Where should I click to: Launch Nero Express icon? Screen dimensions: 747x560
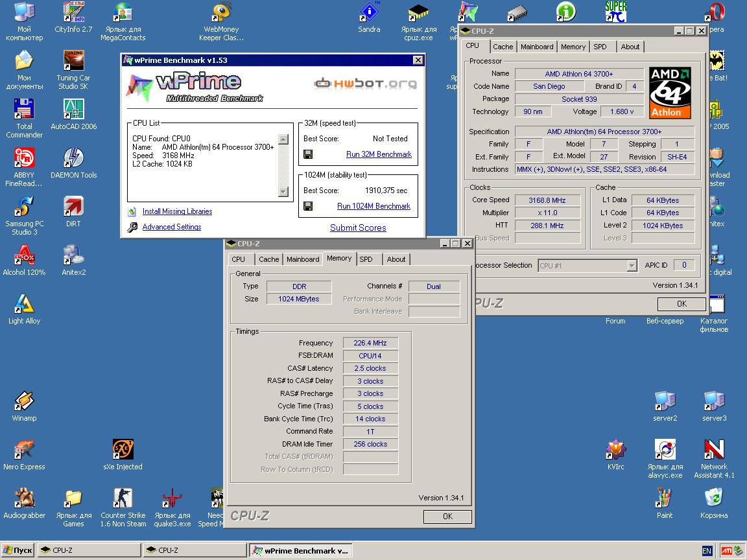pos(24,450)
